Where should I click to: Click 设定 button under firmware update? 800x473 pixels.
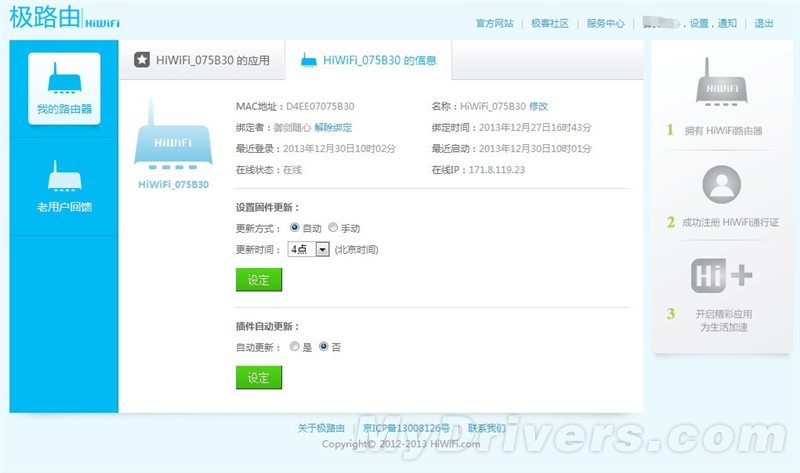pyautogui.click(x=259, y=280)
